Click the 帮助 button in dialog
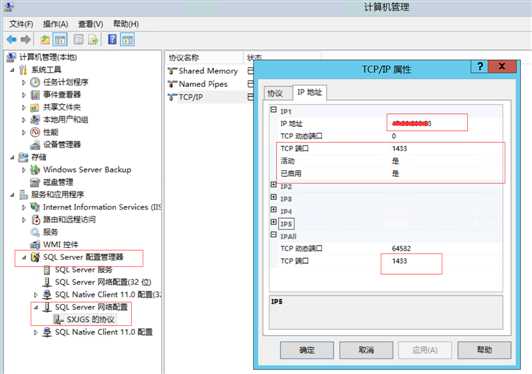The width and height of the screenshot is (532, 374). pos(484,350)
